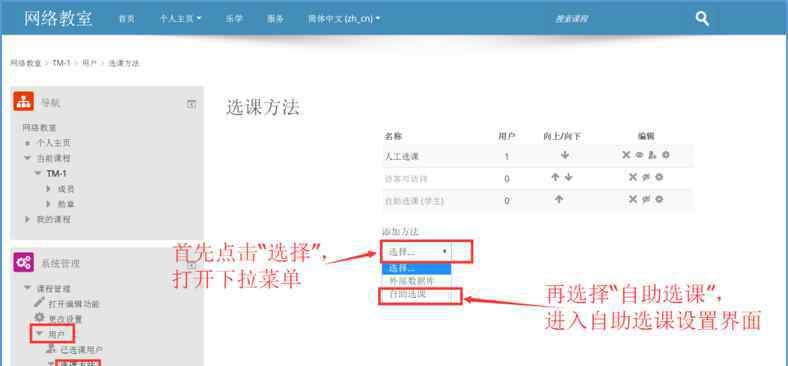Image resolution: width=788 pixels, height=366 pixels.
Task: Pick the highlighted 选择... list option
Action: [x=417, y=269]
